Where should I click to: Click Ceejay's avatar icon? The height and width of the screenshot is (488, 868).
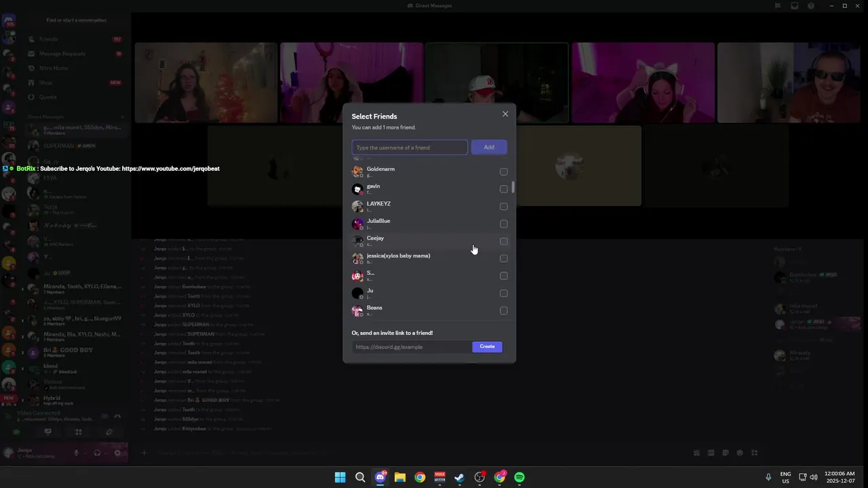coord(357,241)
